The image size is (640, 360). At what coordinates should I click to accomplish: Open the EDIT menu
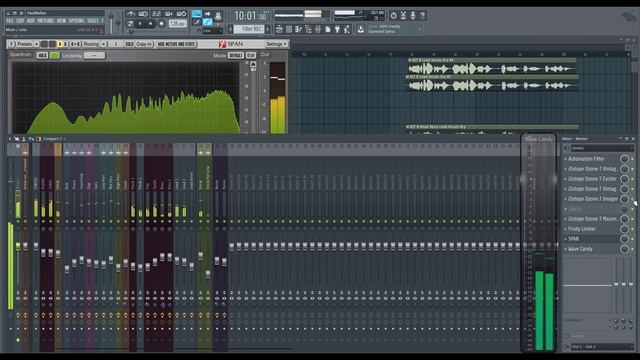(x=20, y=21)
